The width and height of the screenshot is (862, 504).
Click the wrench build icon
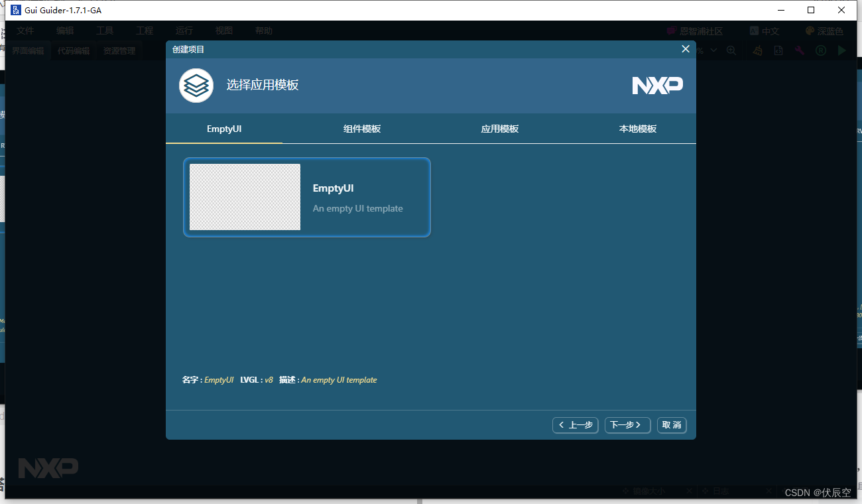[800, 50]
